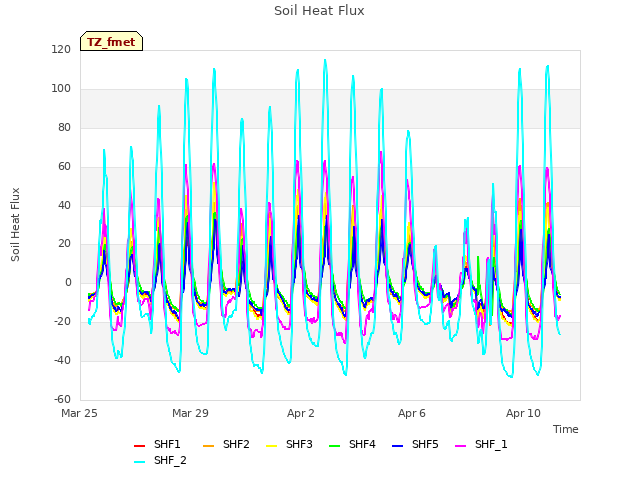
Task: Click the -40 y-axis tick label
Action: coord(62,360)
